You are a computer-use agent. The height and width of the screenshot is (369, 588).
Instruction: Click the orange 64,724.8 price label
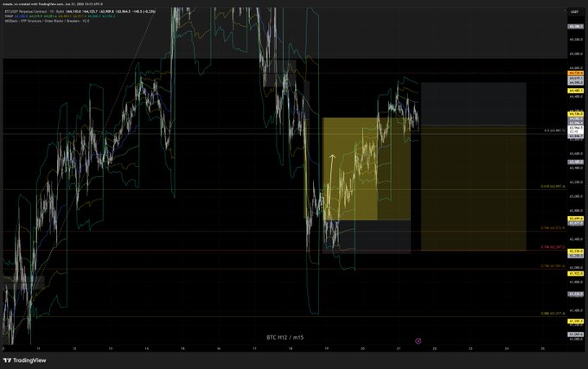[576, 73]
